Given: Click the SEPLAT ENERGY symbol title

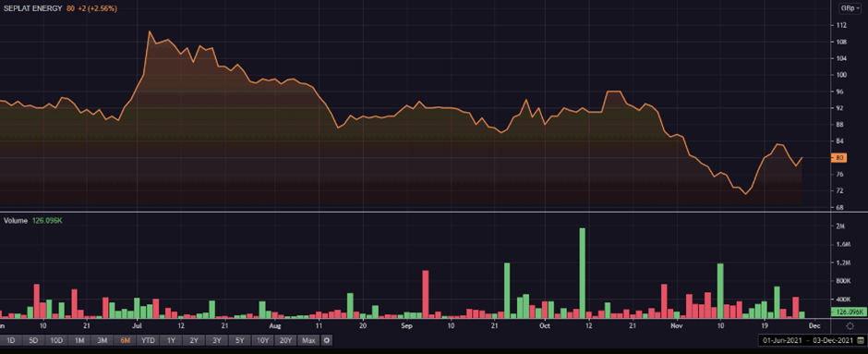Looking at the screenshot, I should (x=33, y=9).
